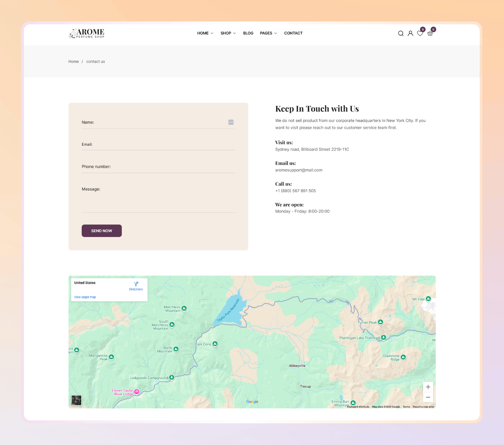Focus the Email input field
504x445 pixels.
pyautogui.click(x=158, y=144)
